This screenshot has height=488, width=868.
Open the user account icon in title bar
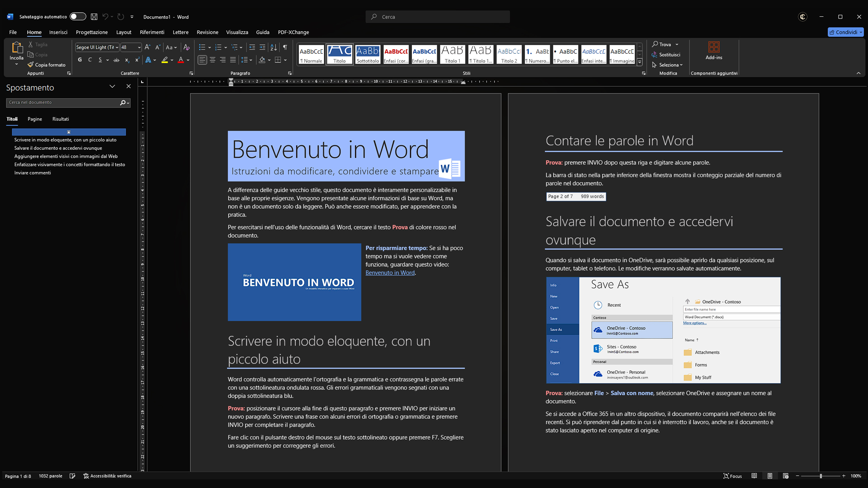(x=803, y=17)
